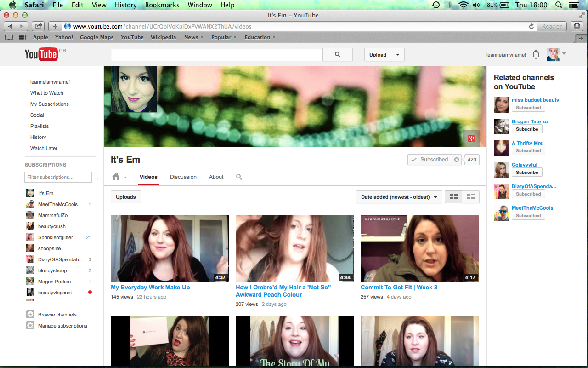Image resolution: width=588 pixels, height=368 pixels.
Task: Expand the filter subscriptions dropdown arrow
Action: point(97,178)
